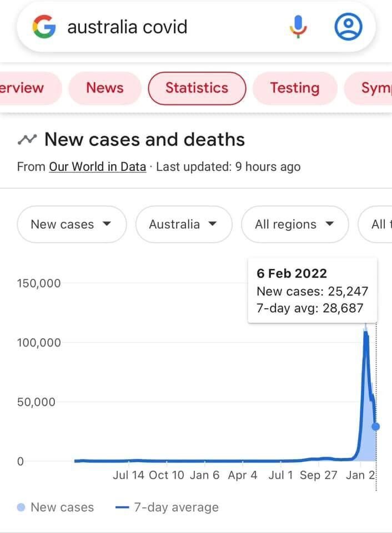Open the All regions dropdown
The width and height of the screenshot is (392, 533).
295,224
